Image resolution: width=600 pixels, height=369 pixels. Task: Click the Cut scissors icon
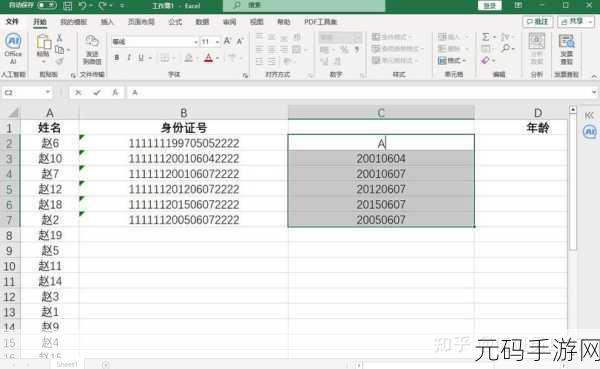pyautogui.click(x=59, y=38)
